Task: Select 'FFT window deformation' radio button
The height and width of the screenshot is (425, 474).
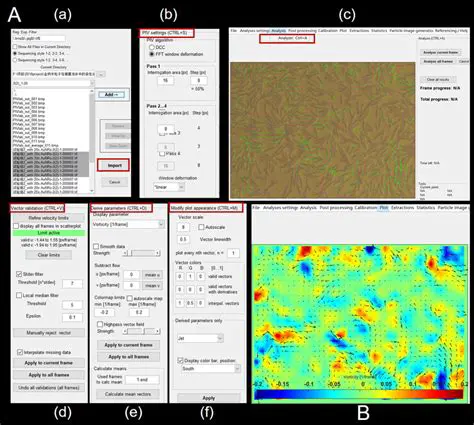Action: (152, 54)
